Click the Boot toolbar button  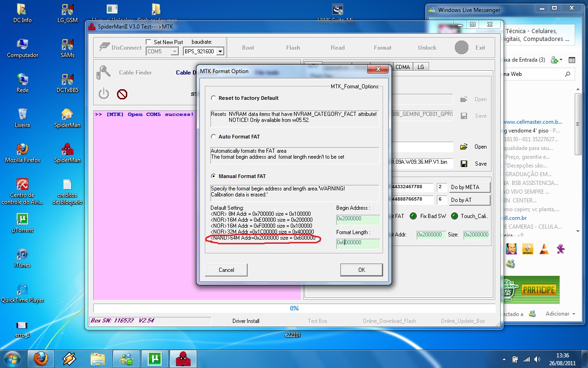(248, 48)
